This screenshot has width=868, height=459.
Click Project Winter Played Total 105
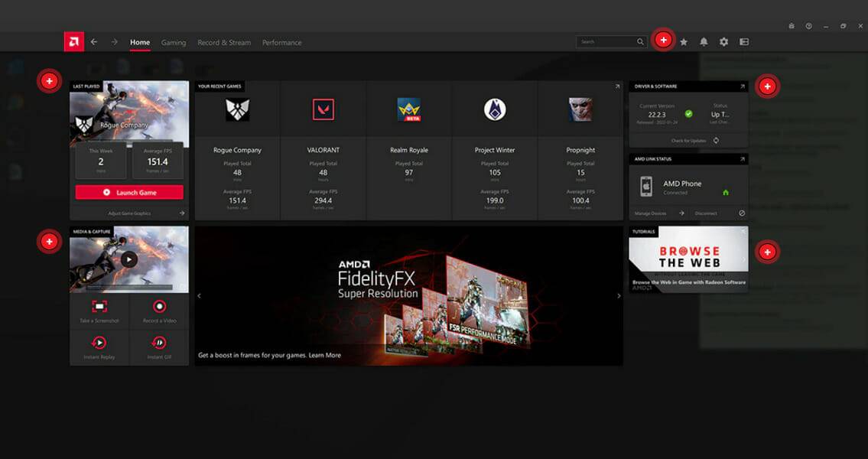tap(495, 173)
